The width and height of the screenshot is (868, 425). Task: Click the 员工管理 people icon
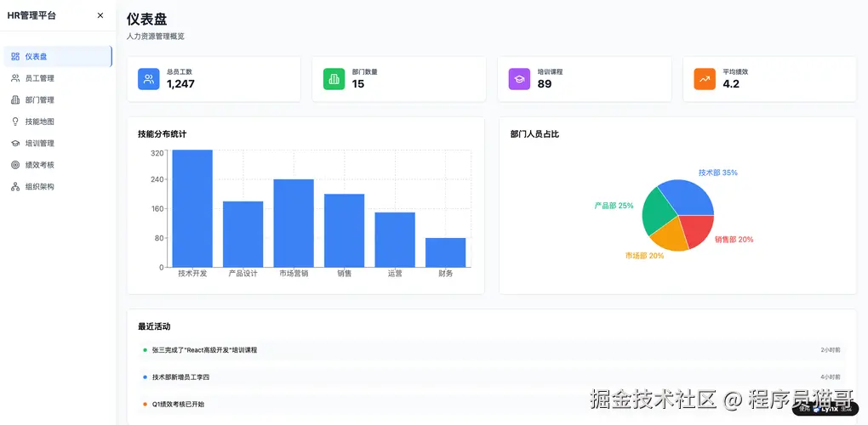15,78
